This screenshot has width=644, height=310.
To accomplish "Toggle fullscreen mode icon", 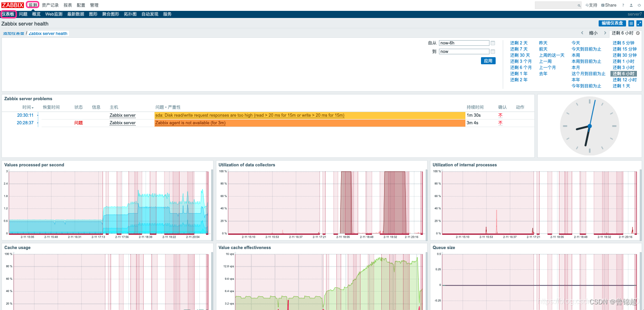I will click(639, 23).
